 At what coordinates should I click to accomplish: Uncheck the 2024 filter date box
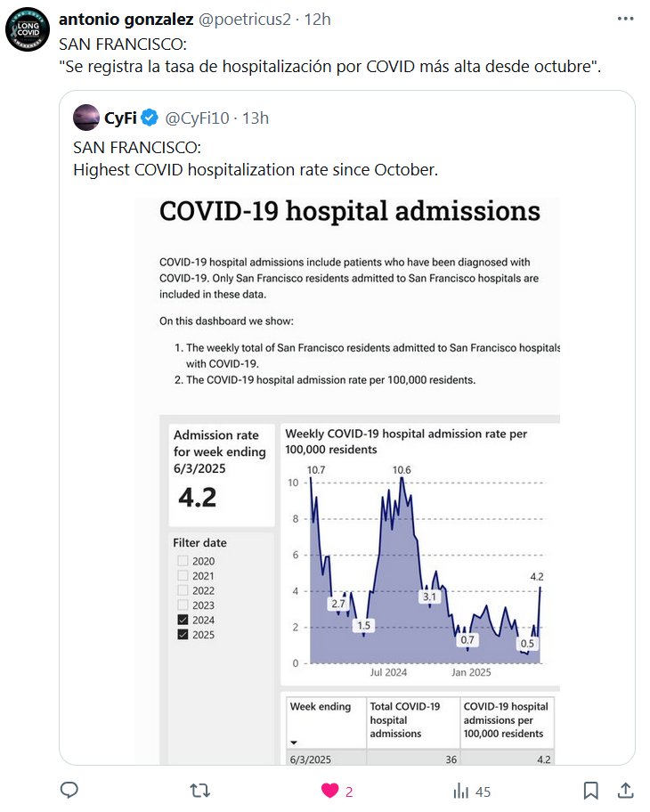click(183, 620)
